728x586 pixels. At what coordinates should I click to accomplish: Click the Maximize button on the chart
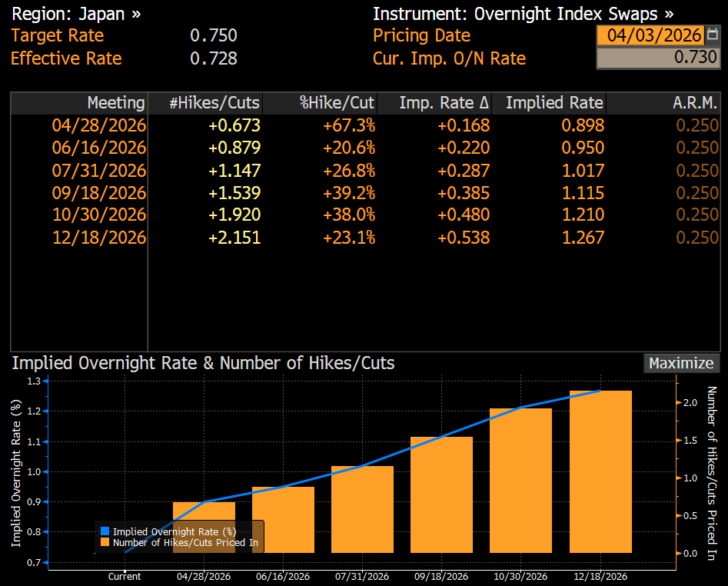(x=680, y=363)
